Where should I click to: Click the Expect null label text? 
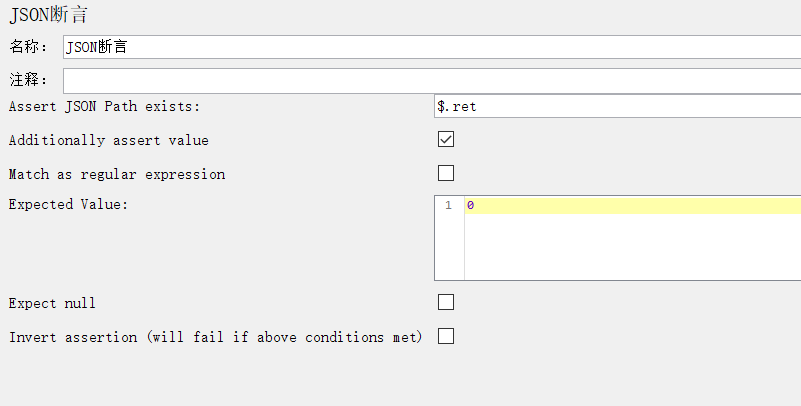[52, 303]
